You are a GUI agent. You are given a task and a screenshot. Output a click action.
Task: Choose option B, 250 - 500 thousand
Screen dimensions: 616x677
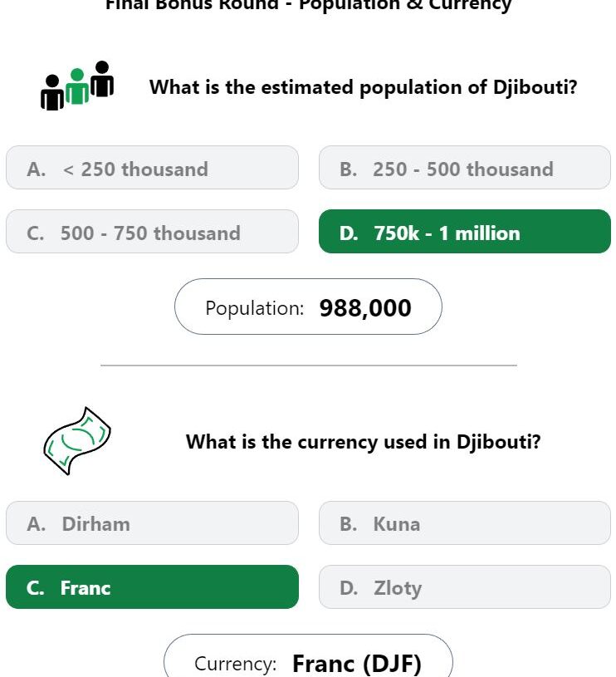click(465, 168)
